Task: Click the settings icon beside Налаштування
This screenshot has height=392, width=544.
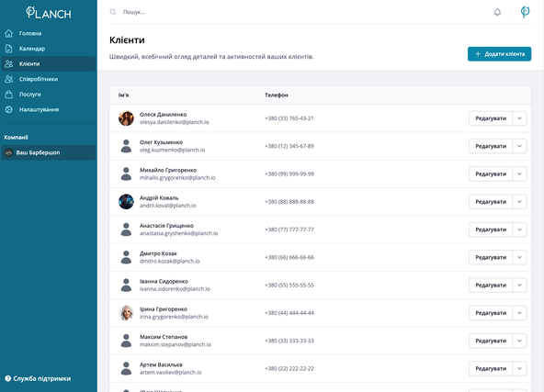Action: (8, 109)
